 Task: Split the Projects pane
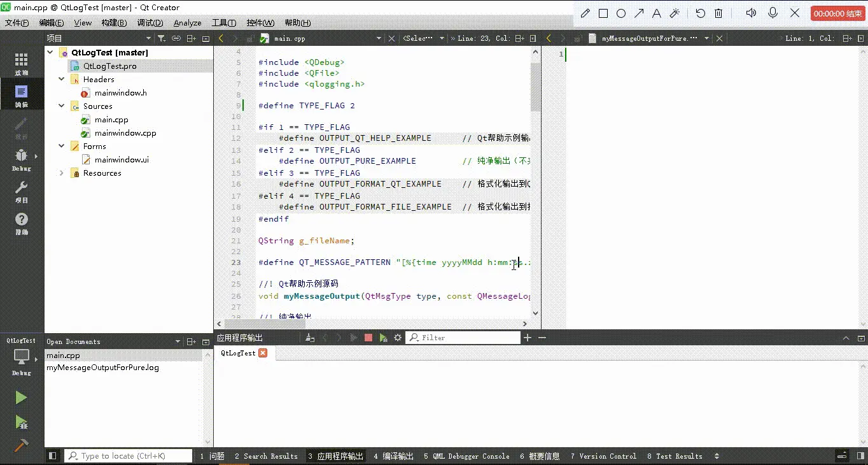(x=192, y=38)
